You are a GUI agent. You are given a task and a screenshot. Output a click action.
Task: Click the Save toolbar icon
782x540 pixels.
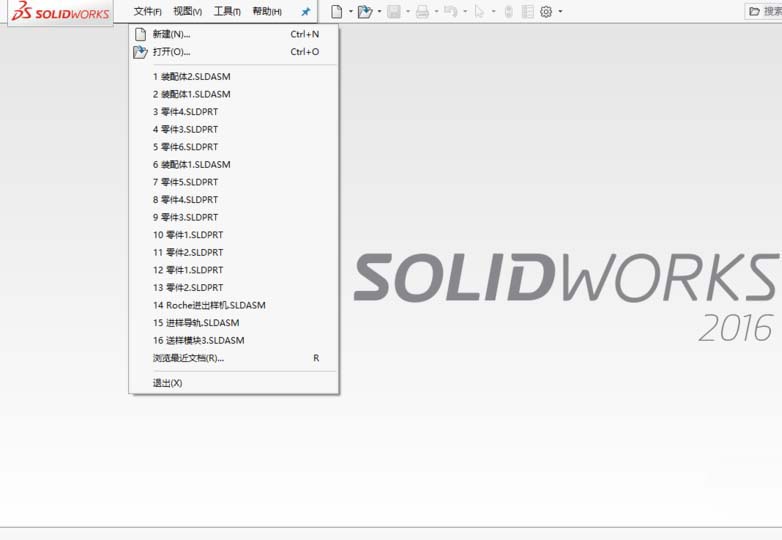point(394,12)
